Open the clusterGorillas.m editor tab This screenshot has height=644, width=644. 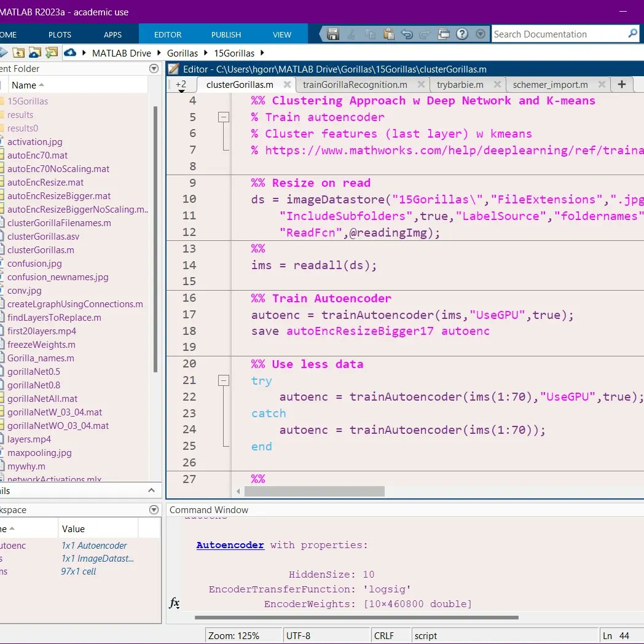(x=240, y=85)
